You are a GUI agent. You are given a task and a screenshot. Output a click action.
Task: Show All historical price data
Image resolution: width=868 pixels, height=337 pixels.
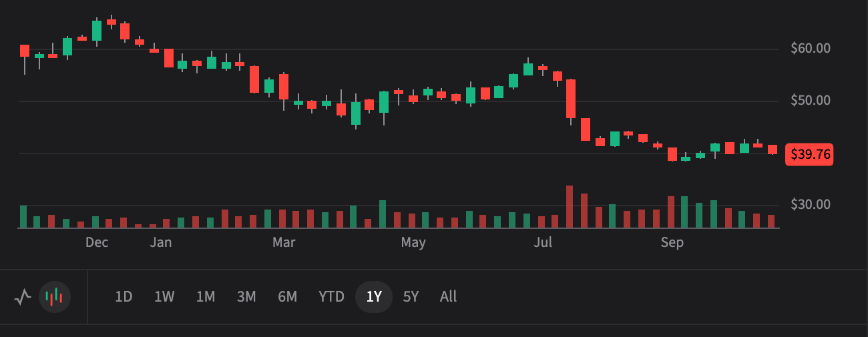[449, 297]
